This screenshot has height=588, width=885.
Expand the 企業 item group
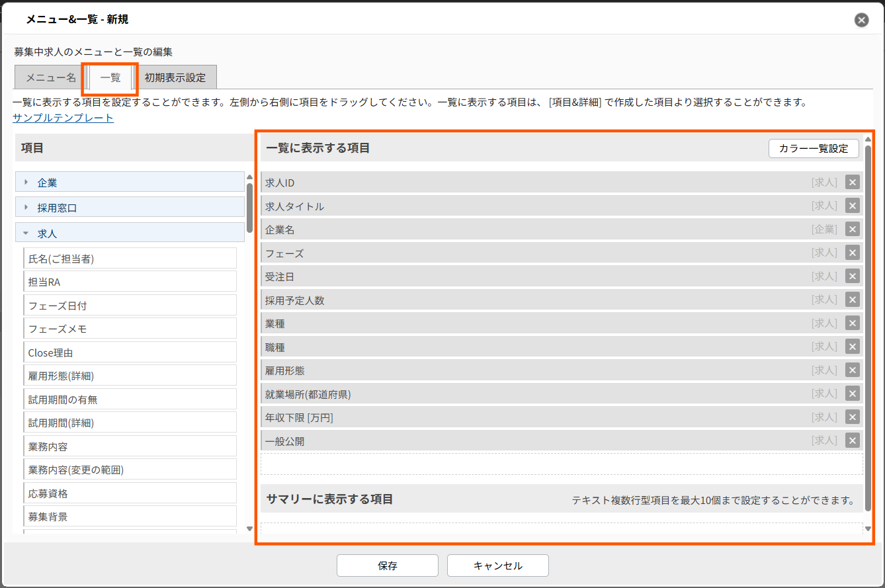click(130, 182)
